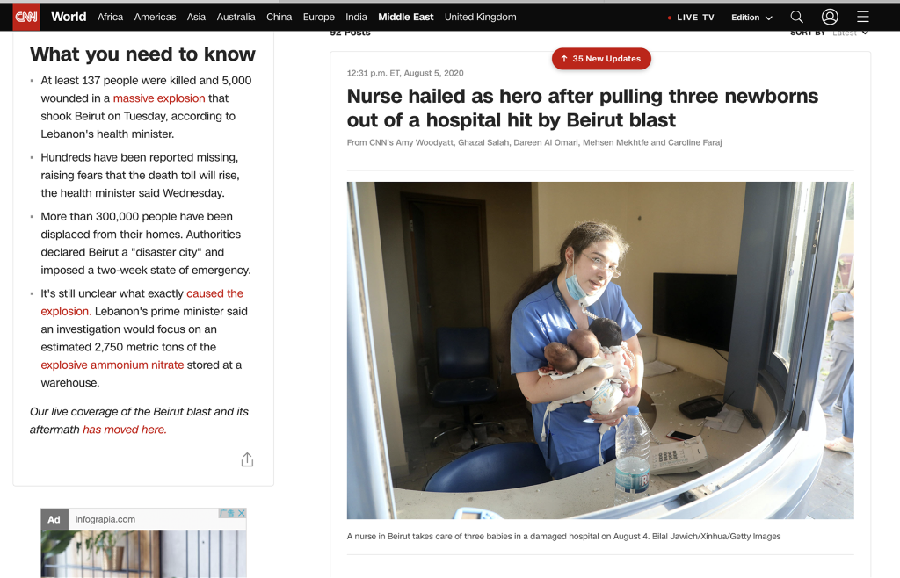Expand the Edition dropdown
The image size is (900, 578).
(752, 17)
